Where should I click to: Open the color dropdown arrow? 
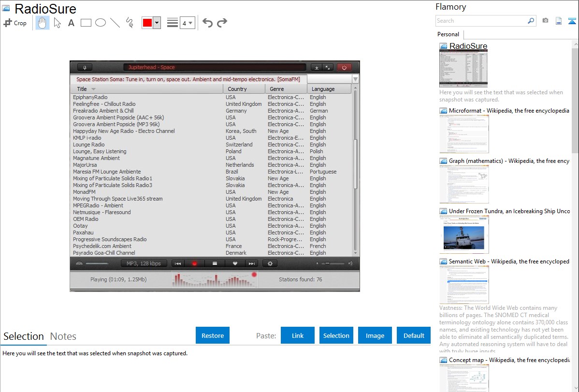(x=157, y=23)
